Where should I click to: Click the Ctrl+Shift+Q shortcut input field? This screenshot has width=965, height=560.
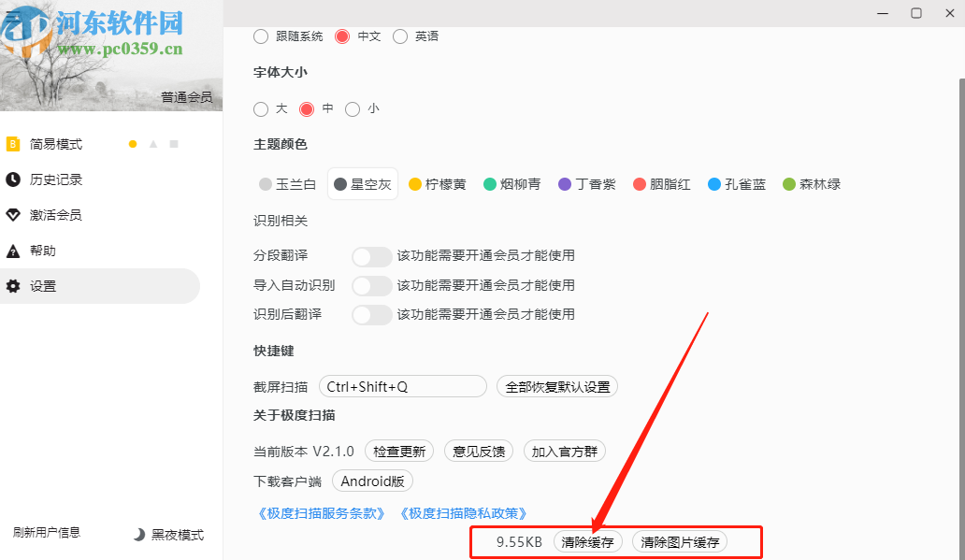402,386
